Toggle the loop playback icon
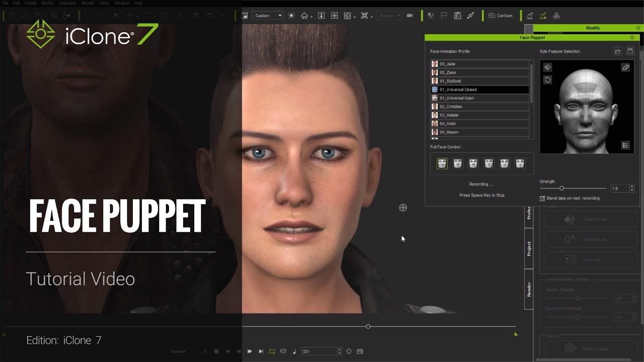The height and width of the screenshot is (362, 644). pos(272,351)
